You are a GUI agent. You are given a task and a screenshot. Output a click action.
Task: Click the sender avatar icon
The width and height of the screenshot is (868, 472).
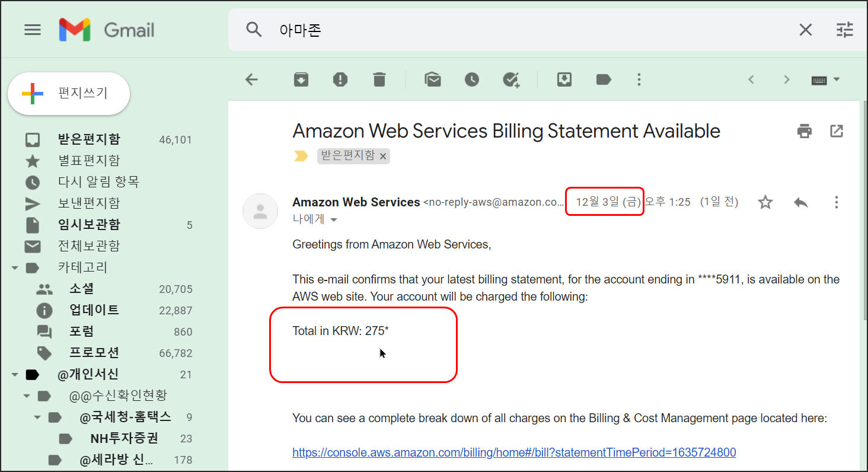[260, 211]
